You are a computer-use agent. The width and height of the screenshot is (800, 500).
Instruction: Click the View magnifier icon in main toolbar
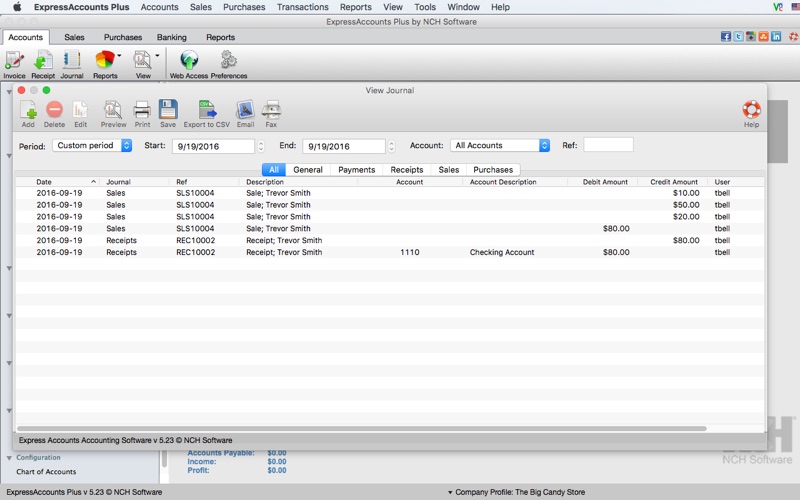[142, 60]
